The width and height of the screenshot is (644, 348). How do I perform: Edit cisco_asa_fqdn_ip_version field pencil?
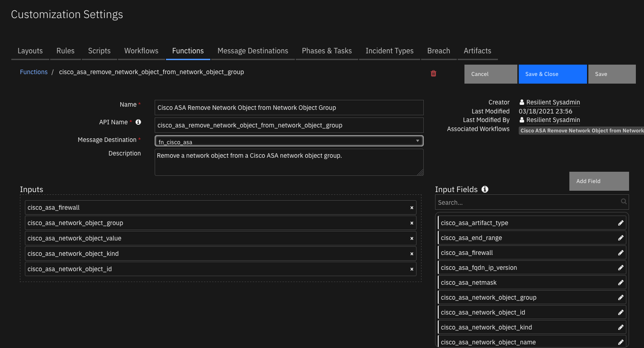[x=620, y=268]
